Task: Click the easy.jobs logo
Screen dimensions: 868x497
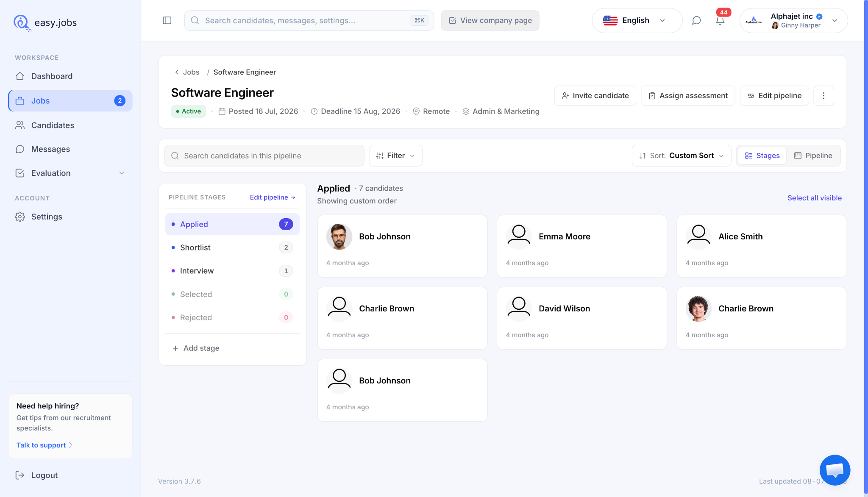Action: click(45, 22)
